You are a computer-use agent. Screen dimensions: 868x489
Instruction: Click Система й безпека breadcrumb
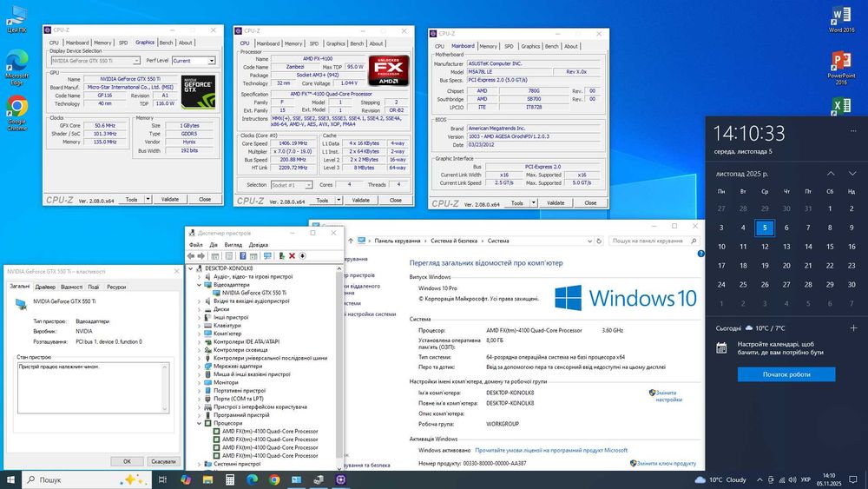click(454, 241)
